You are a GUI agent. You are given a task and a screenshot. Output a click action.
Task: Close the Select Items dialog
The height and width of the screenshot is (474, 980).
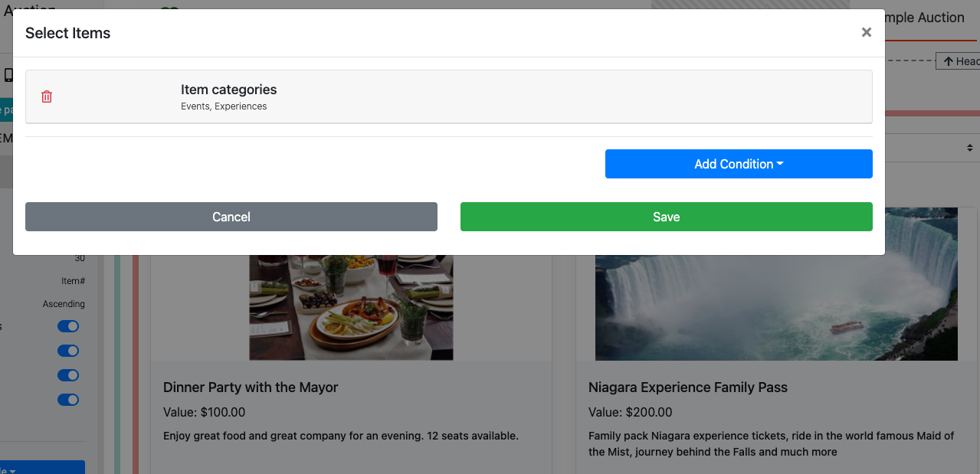click(x=866, y=32)
